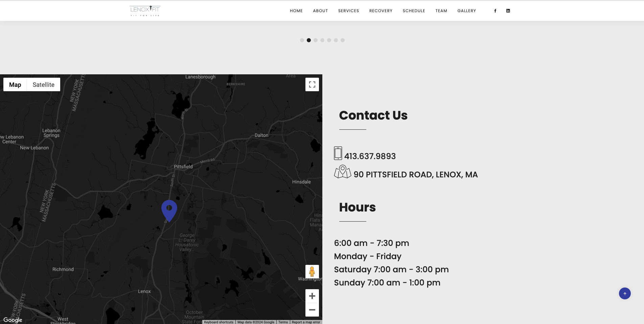
Task: Open the Facebook page icon
Action: [495, 11]
